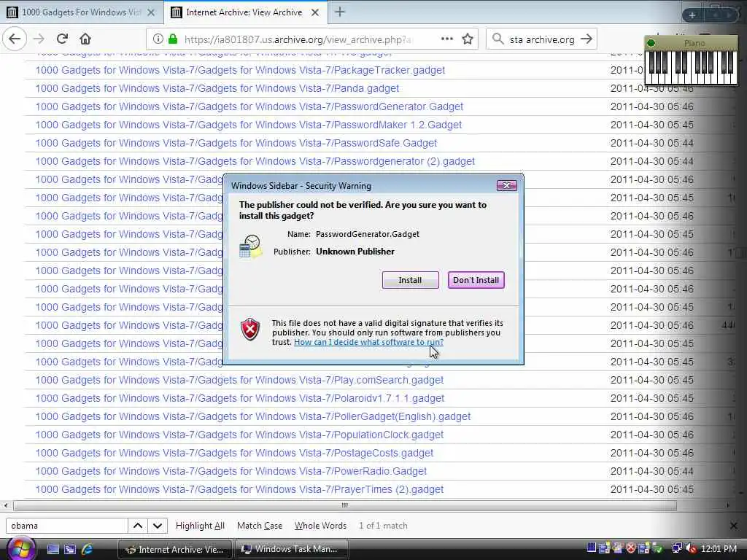Click the red security alert tray icon
This screenshot has height=560, width=747.
click(x=631, y=548)
